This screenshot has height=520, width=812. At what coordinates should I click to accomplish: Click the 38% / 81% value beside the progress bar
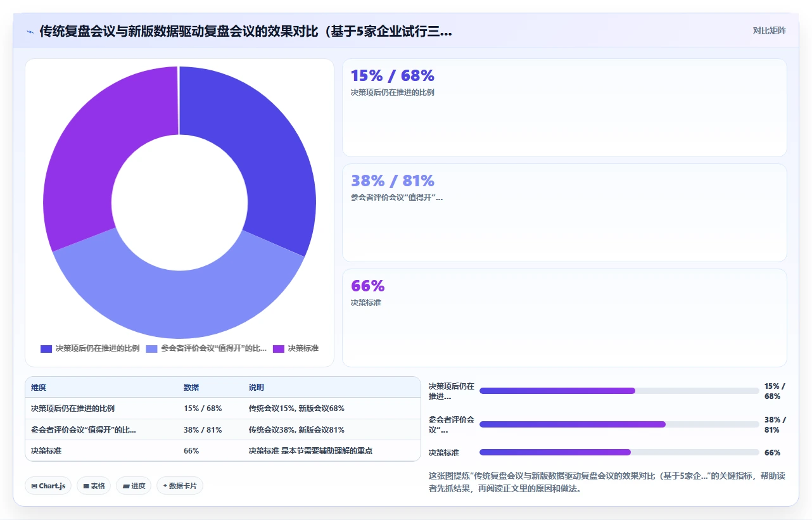pyautogui.click(x=774, y=424)
